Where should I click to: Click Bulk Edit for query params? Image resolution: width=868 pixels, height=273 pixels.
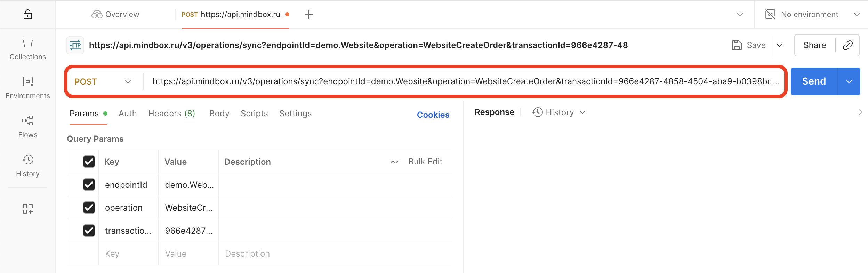pyautogui.click(x=425, y=162)
